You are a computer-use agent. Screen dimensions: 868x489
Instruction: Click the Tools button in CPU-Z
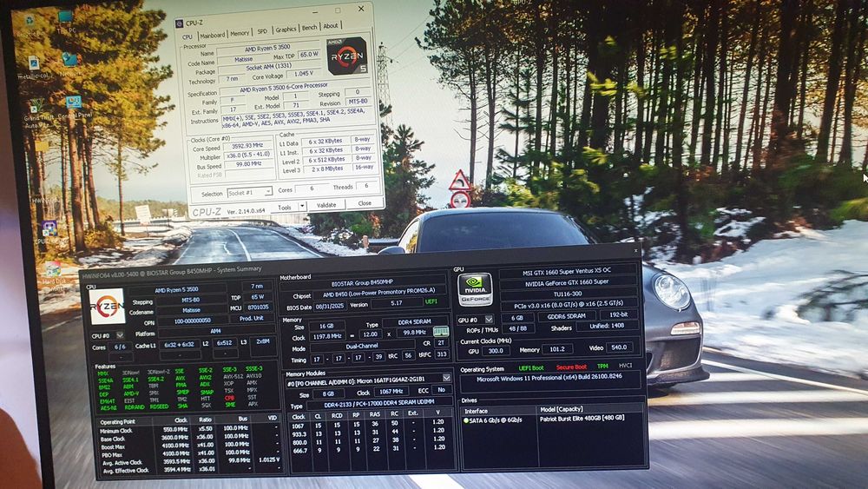(285, 207)
